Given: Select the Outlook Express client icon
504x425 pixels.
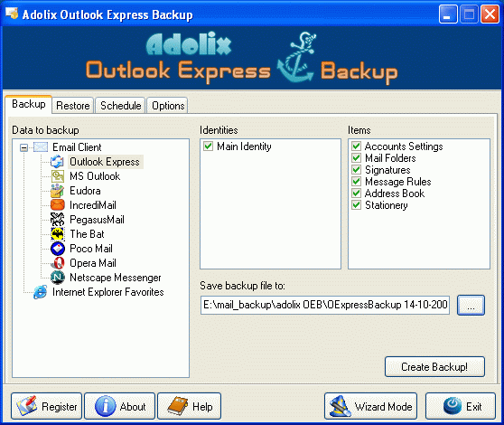Looking at the screenshot, I should 58,162.
